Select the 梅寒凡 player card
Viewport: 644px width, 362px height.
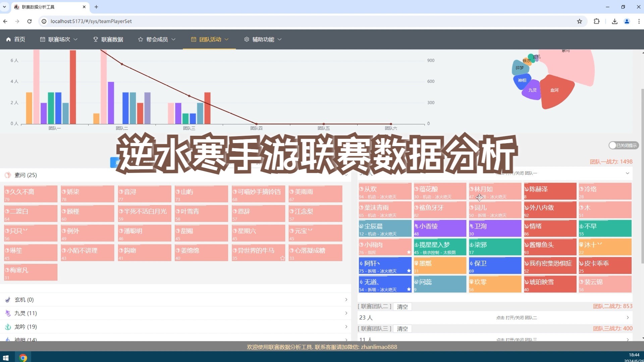pos(31,272)
